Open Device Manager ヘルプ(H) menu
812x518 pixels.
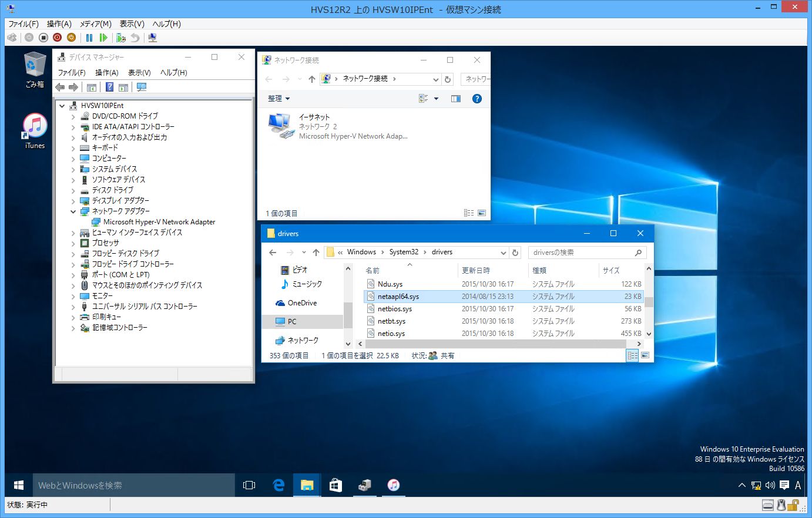coord(174,73)
